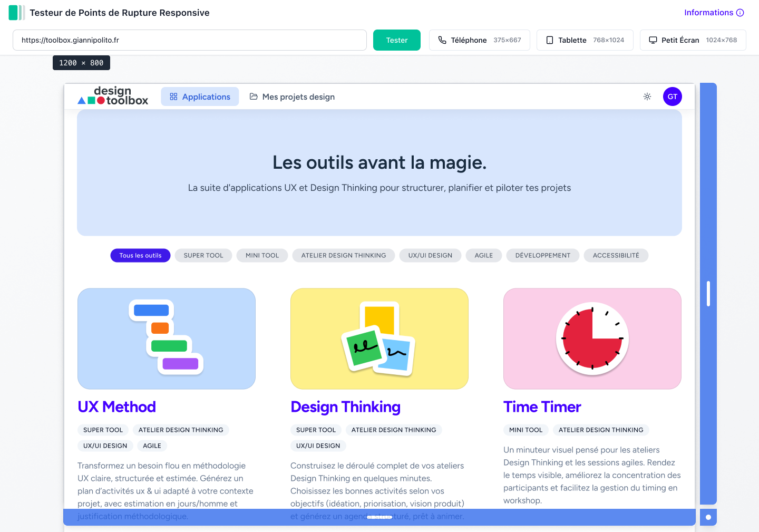Screen dimensions: 759x532
Task: Click the URL input field
Action: click(189, 40)
